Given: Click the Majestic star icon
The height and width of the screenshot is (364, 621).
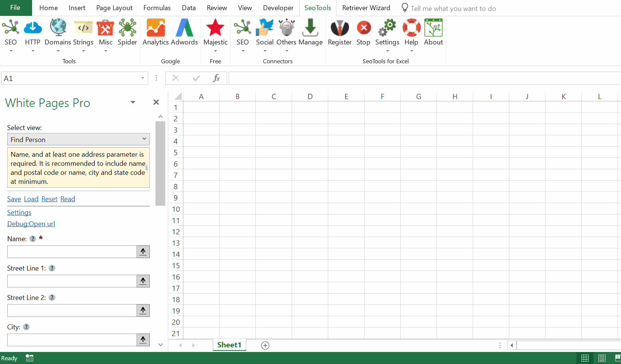Looking at the screenshot, I should 215,28.
